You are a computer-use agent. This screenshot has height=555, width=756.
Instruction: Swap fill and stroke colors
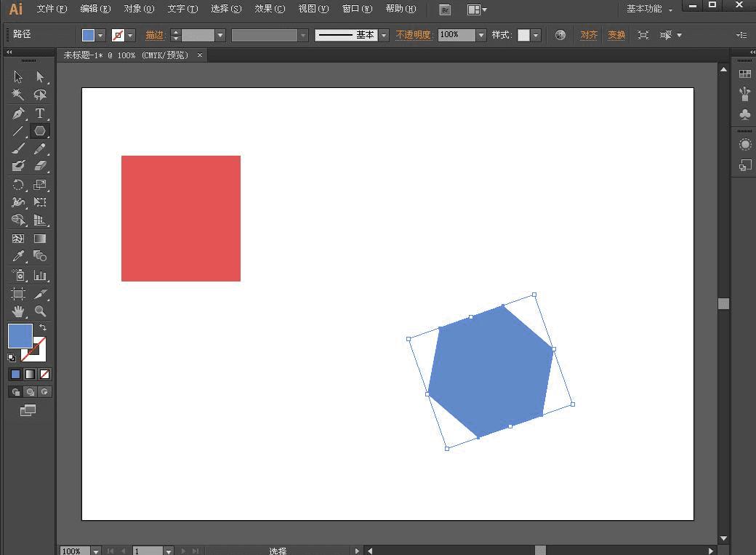[43, 328]
